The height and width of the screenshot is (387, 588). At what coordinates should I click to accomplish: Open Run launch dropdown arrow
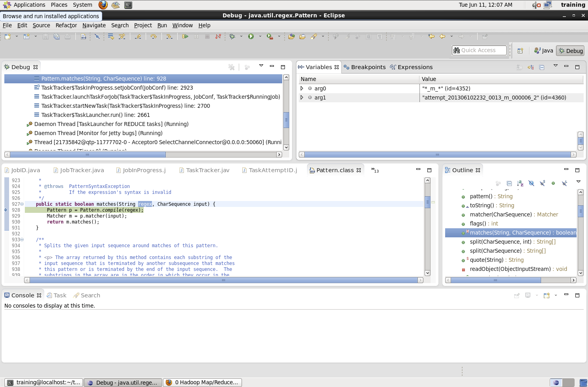(x=260, y=36)
